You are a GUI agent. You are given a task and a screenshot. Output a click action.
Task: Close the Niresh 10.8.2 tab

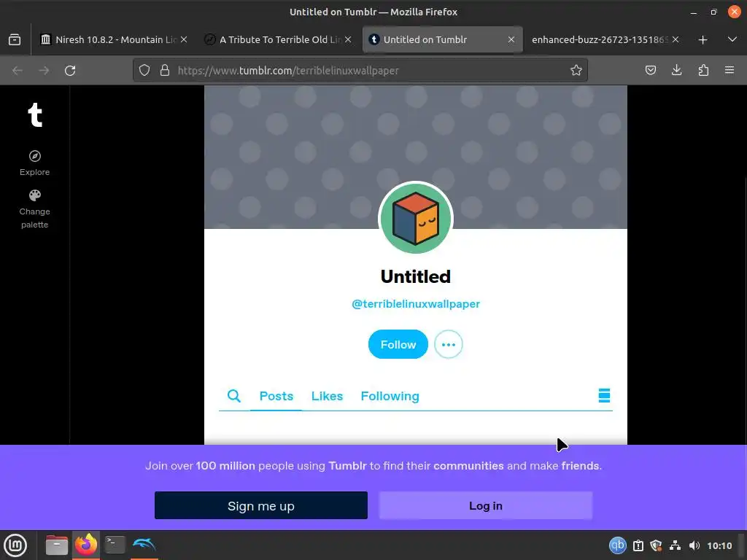(x=184, y=39)
